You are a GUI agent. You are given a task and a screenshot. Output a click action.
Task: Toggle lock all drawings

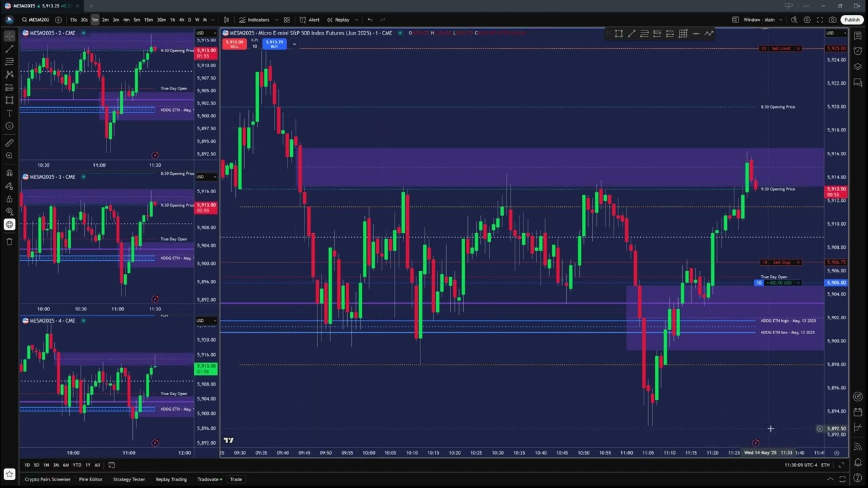[9, 199]
